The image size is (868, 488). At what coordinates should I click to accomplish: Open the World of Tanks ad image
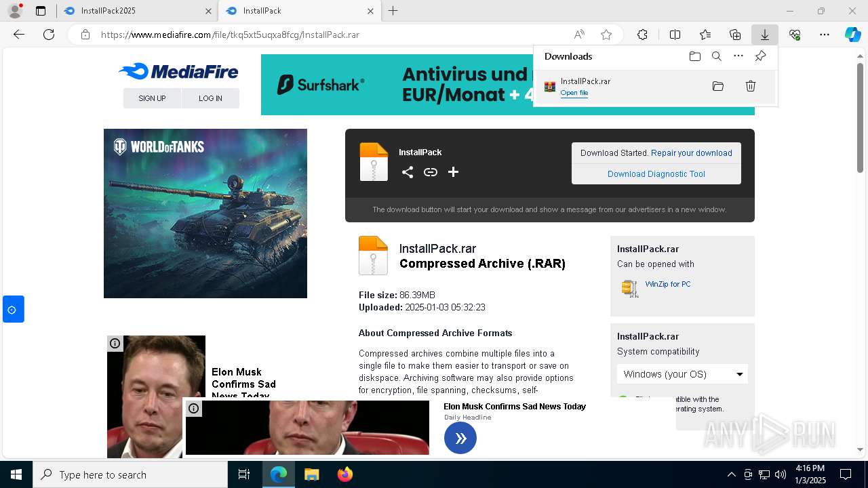point(205,213)
